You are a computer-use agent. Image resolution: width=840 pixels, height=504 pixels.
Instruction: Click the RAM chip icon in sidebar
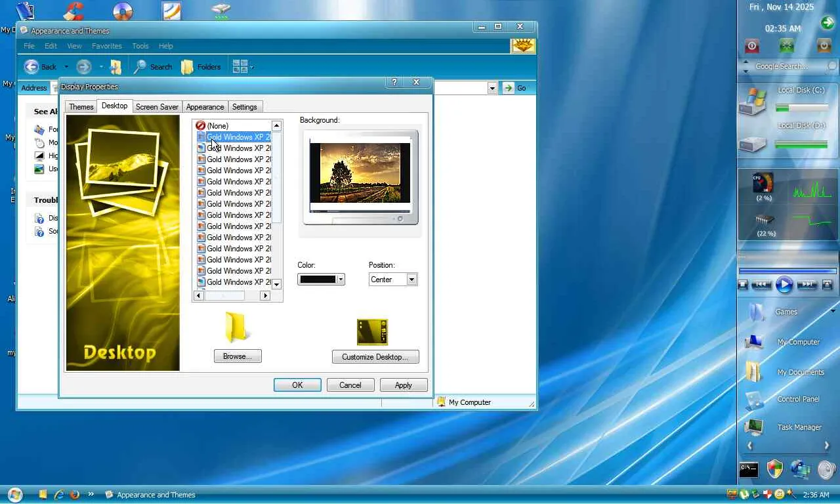tap(765, 220)
